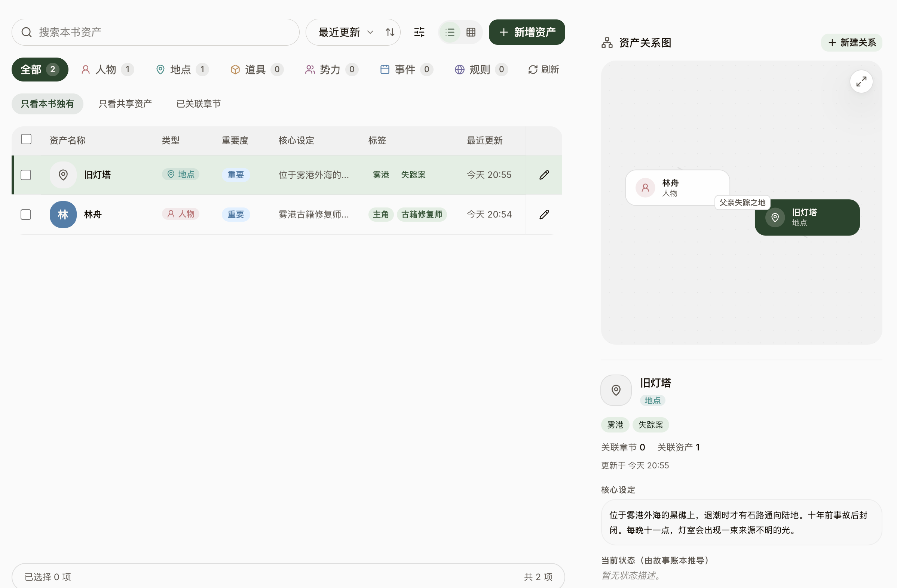The height and width of the screenshot is (588, 897).
Task: Select the 全部 tab
Action: [x=40, y=70]
